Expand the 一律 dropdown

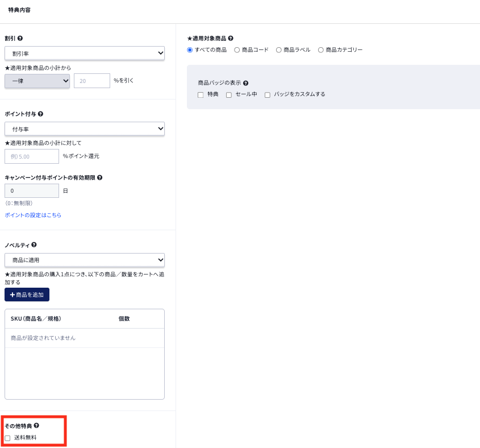(37, 81)
